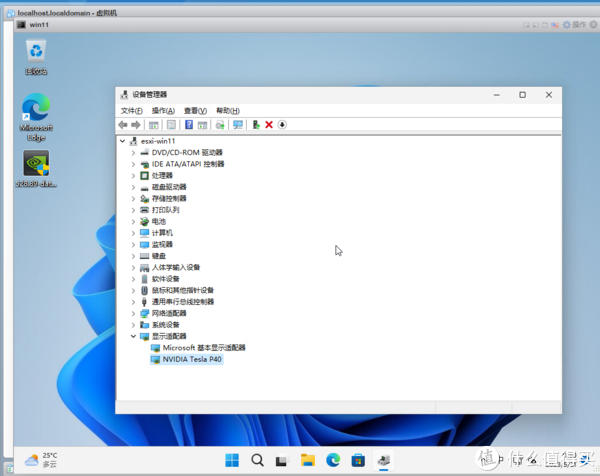
Task: Collapse the 显示适配器 category
Action: [133, 336]
